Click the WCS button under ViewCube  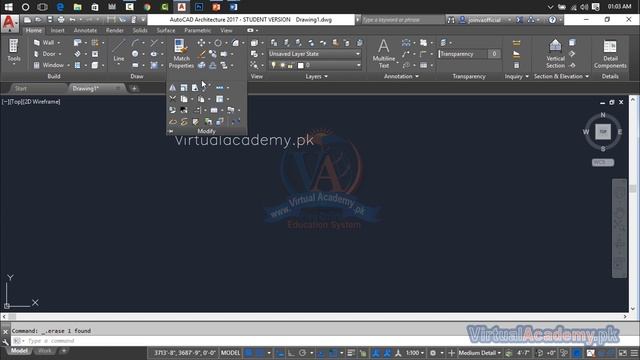point(603,162)
